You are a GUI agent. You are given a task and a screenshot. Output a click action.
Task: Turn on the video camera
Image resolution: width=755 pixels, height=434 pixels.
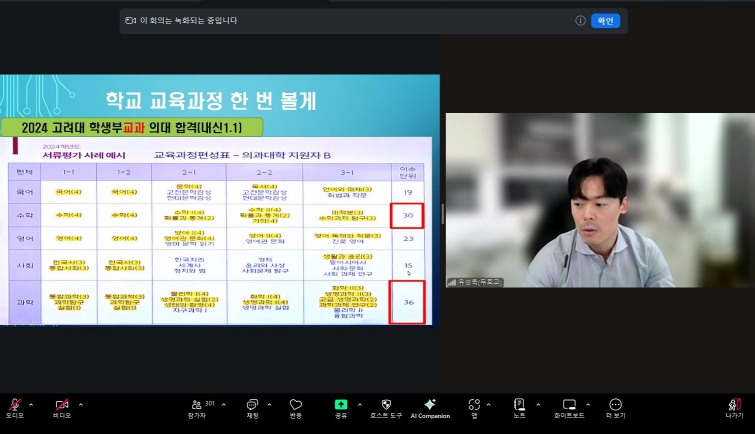point(62,406)
